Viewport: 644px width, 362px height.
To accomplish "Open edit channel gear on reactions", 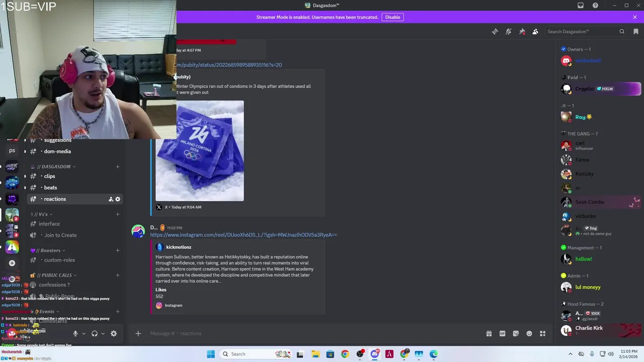I will tap(118, 199).
